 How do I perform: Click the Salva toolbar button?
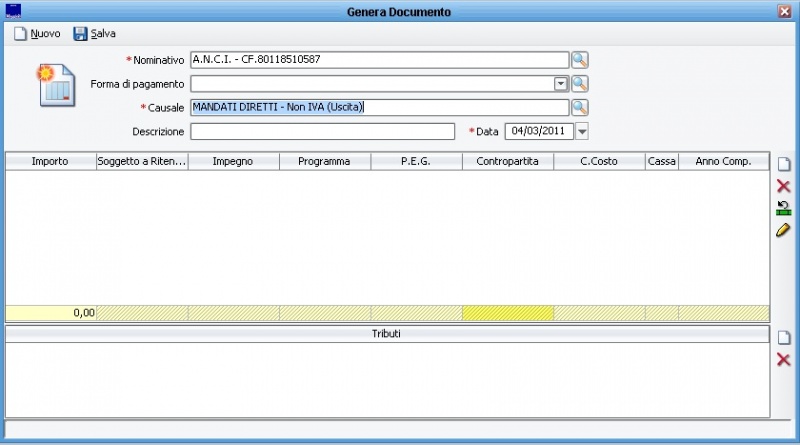[94, 33]
